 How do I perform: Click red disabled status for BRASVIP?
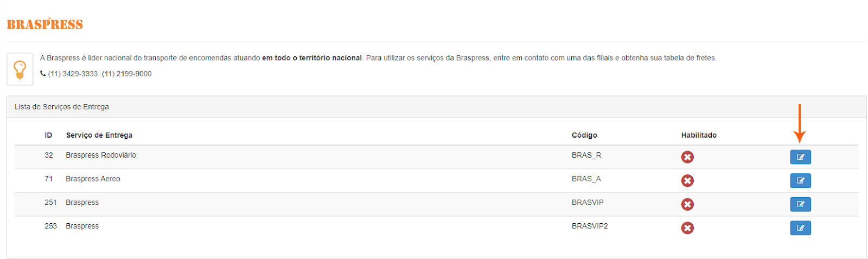coord(687,204)
